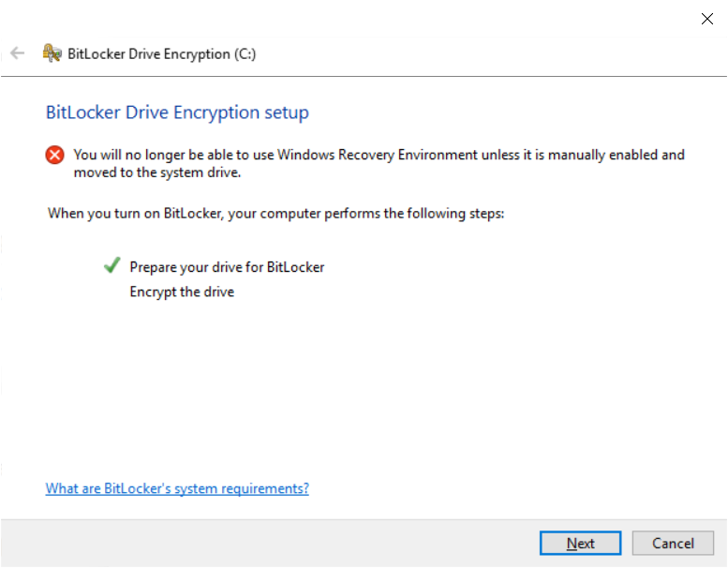The width and height of the screenshot is (728, 568).
Task: Click the red error X icon
Action: (54, 155)
